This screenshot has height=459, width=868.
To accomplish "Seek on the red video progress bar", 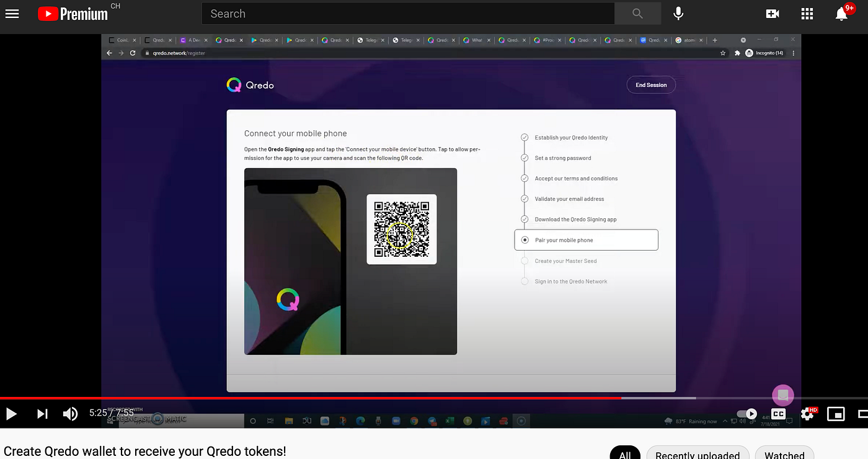I will click(x=310, y=398).
